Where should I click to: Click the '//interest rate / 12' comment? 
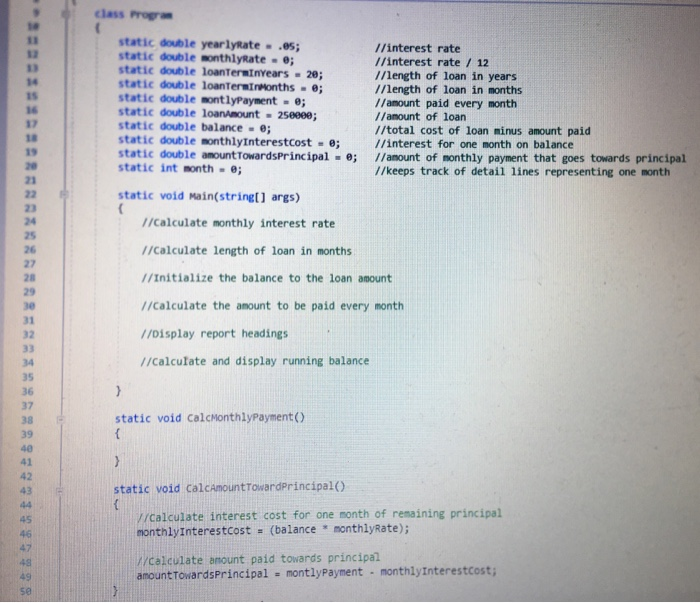tap(432, 62)
